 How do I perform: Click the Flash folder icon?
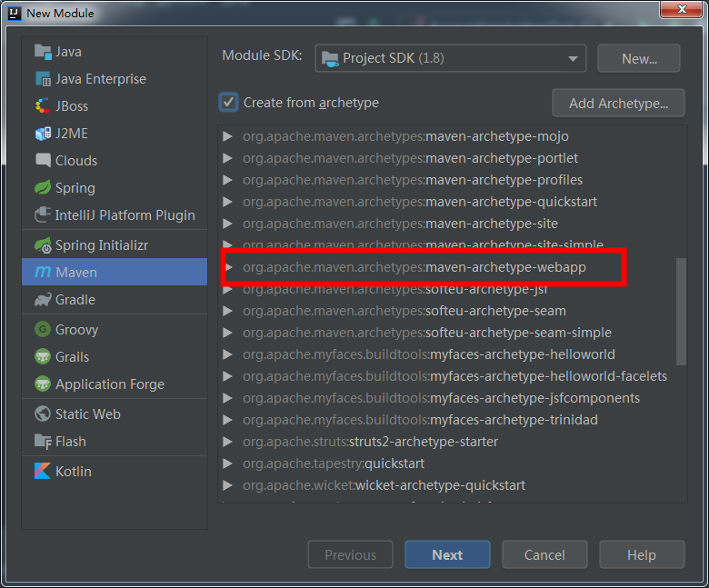click(x=43, y=442)
